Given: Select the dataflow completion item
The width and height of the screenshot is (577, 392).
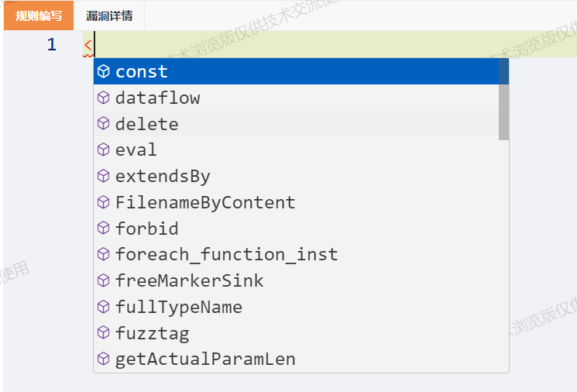Looking at the screenshot, I should (296, 98).
